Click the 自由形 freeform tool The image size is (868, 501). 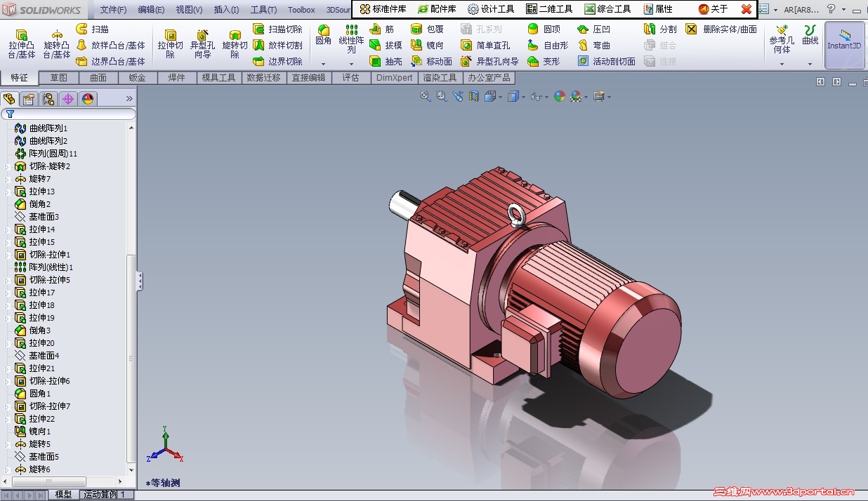548,46
